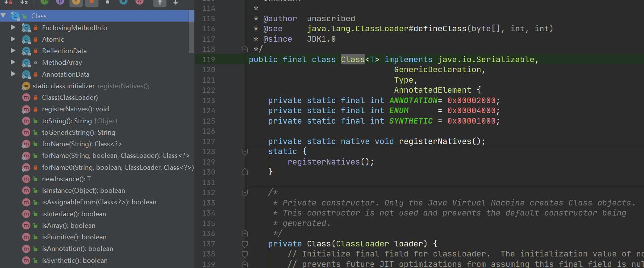Expand the MethodArray node
This screenshot has height=268, width=644.
13,62
